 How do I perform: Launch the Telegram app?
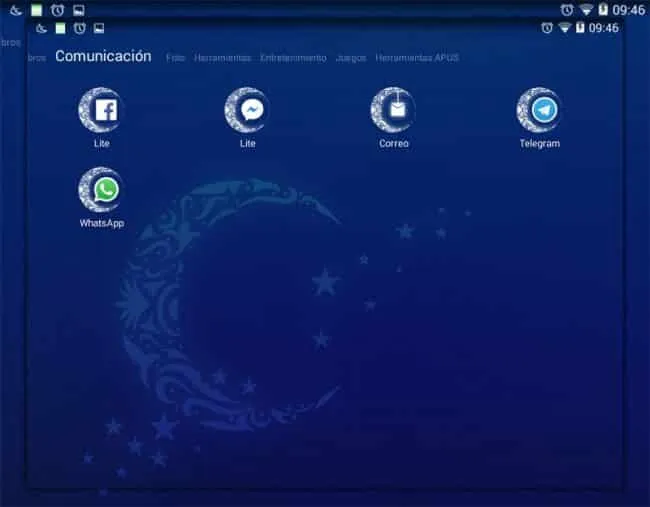(x=539, y=110)
